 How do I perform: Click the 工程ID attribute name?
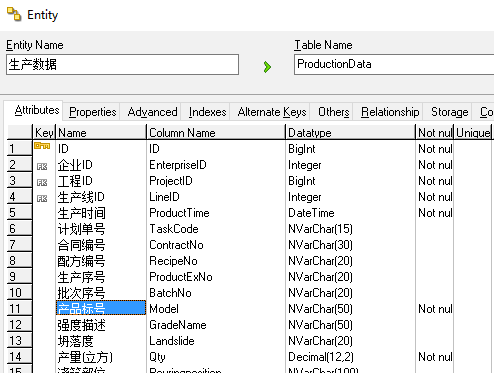[x=75, y=181]
